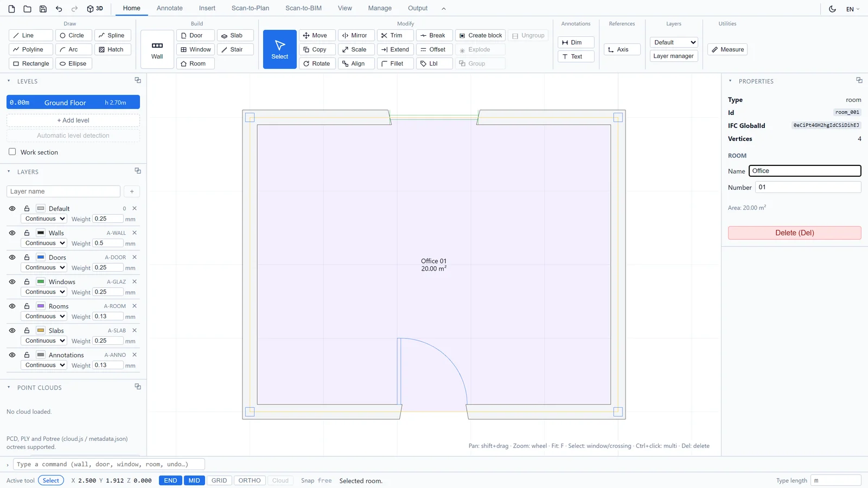Collapse the LEVELS panel
The height and width of the screenshot is (488, 868).
point(9,81)
